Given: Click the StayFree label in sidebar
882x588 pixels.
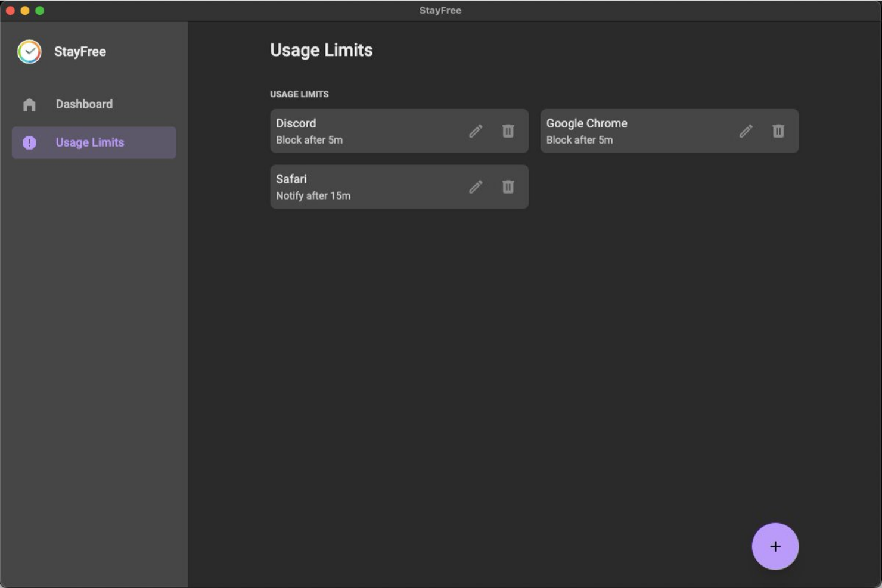Looking at the screenshot, I should click(x=80, y=51).
